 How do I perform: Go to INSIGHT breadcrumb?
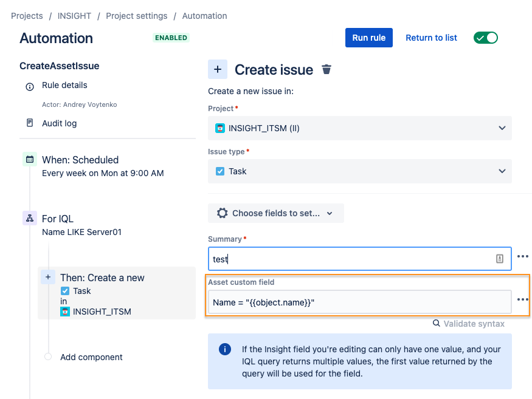74,16
